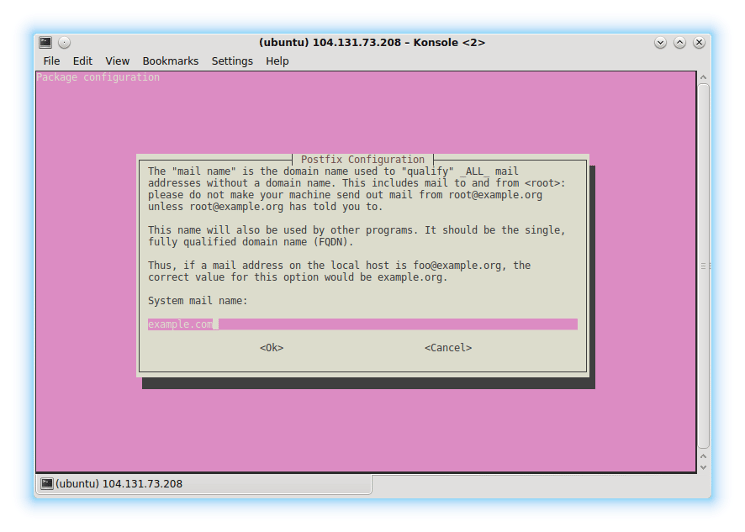Click the System mail name input field
Image resolution: width=745 pixels, height=532 pixels.
[x=363, y=324]
